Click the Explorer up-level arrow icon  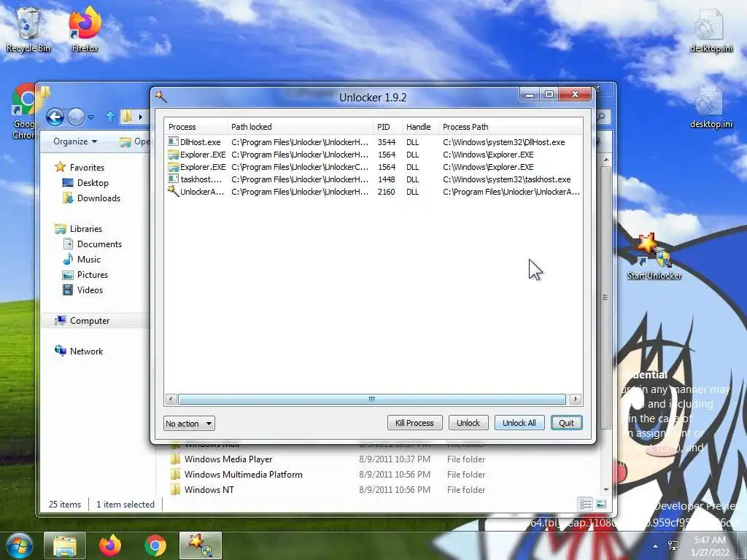(110, 117)
